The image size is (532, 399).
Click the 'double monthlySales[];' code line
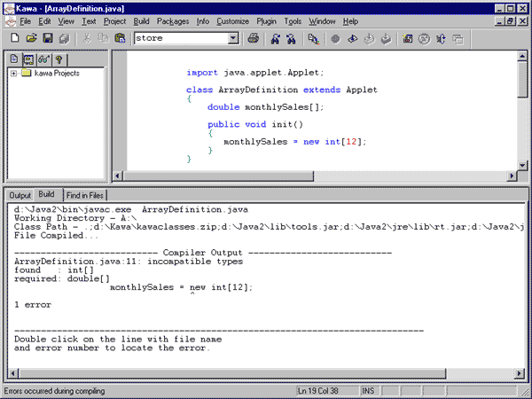pos(266,107)
